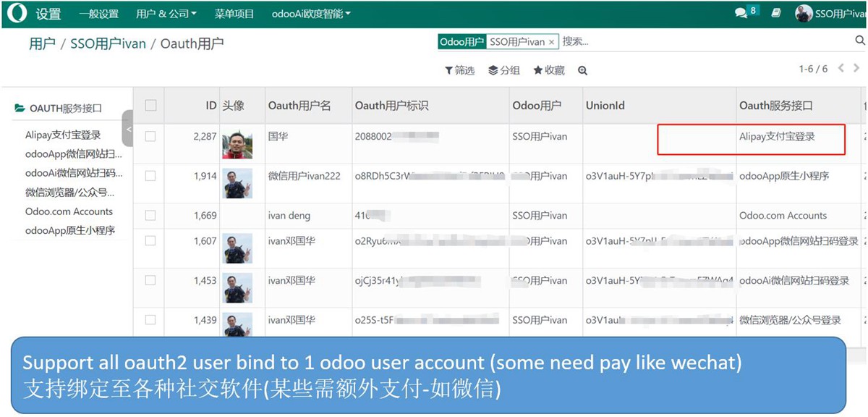Viewport: 868px width, 417px height.
Task: Collapse the left sidebar panel handle
Action: 128,130
